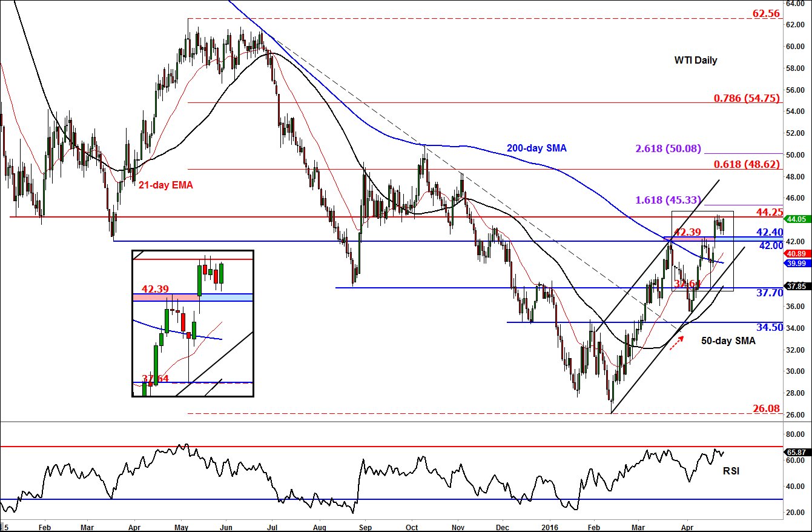Click the "0.786 (54.75)" Fibonacci label
The height and width of the screenshot is (532, 812).
point(747,97)
